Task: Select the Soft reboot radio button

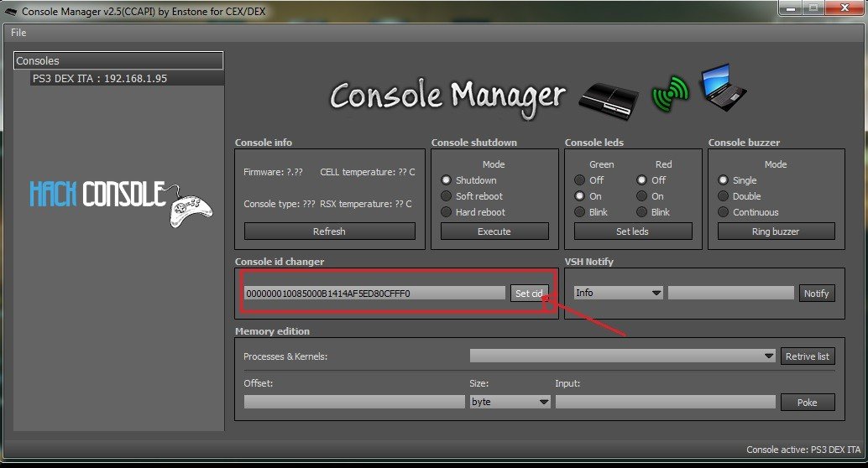Action: click(447, 195)
